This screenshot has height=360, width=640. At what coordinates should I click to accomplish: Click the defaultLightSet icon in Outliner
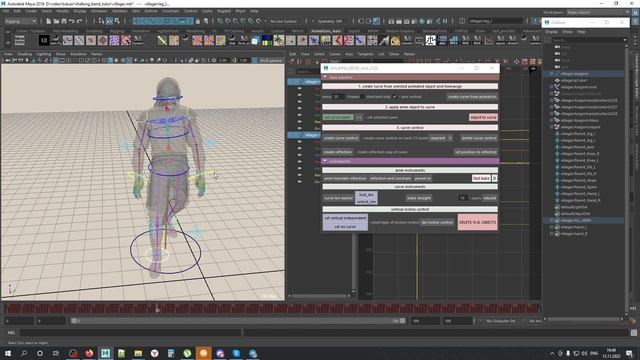[x=557, y=207]
